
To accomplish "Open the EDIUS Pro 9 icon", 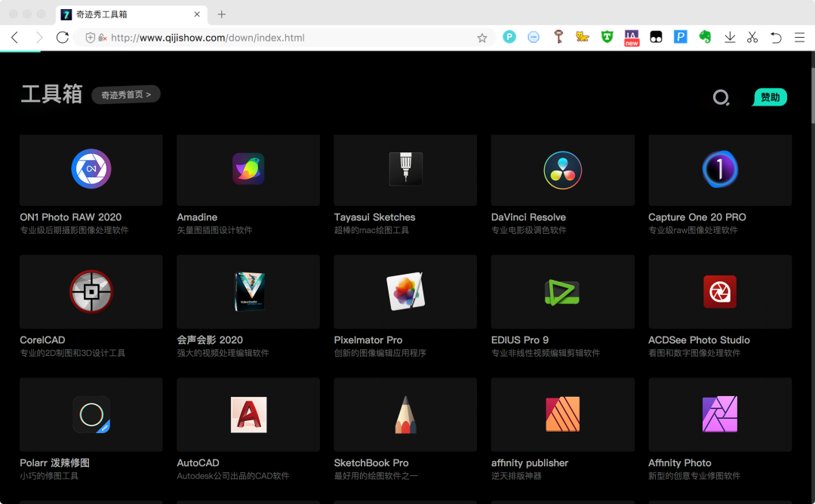I will click(x=563, y=291).
